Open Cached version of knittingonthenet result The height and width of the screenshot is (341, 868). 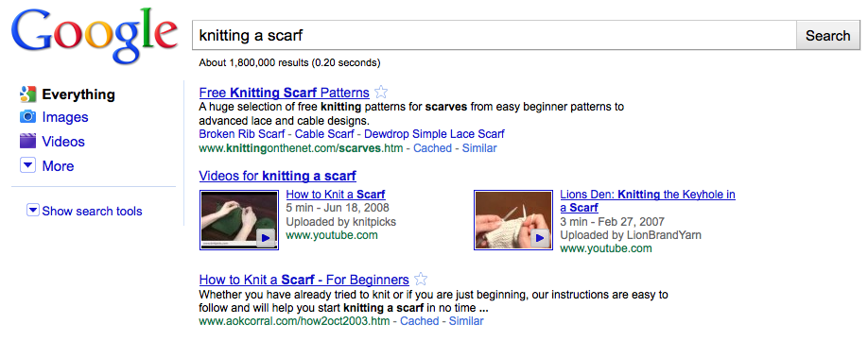coord(432,148)
